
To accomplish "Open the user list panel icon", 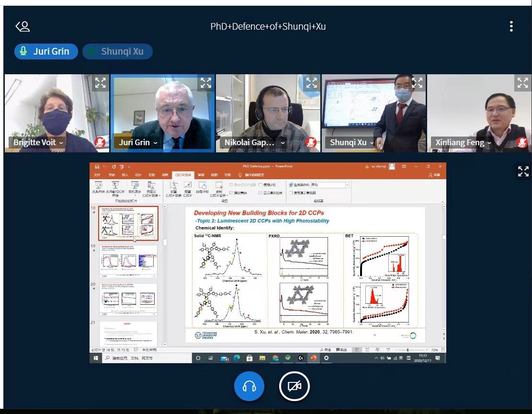I will [23, 26].
